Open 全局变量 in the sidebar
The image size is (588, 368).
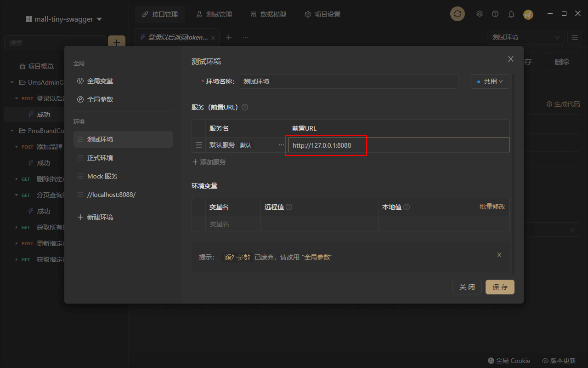tap(100, 81)
